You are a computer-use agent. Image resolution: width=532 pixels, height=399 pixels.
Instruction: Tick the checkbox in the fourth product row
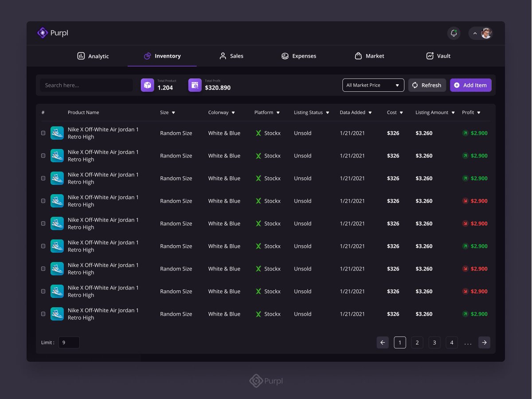pyautogui.click(x=43, y=201)
